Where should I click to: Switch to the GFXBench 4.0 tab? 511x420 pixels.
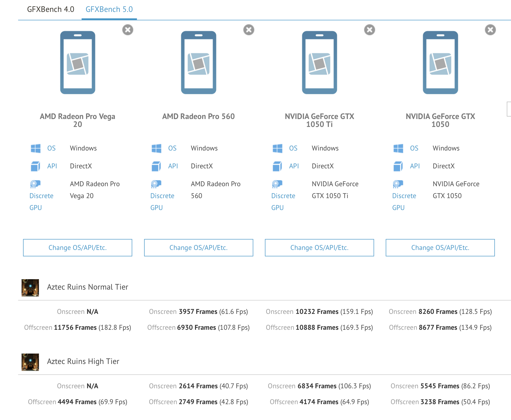point(51,9)
